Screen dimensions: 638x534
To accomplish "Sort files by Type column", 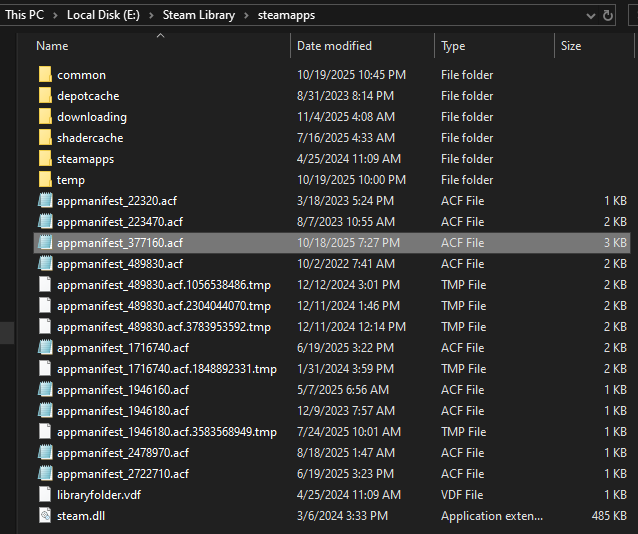I will point(453,46).
